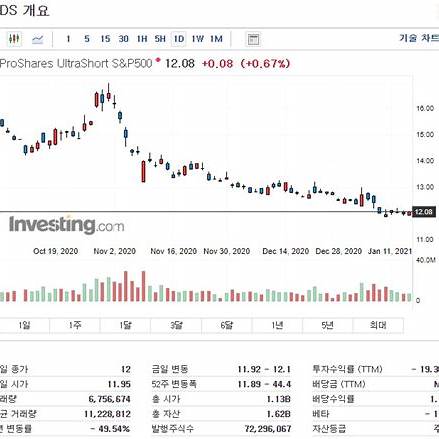Image resolution: width=439 pixels, height=439 pixels.
Task: Click the value 1.13B
Action: coord(279,399)
